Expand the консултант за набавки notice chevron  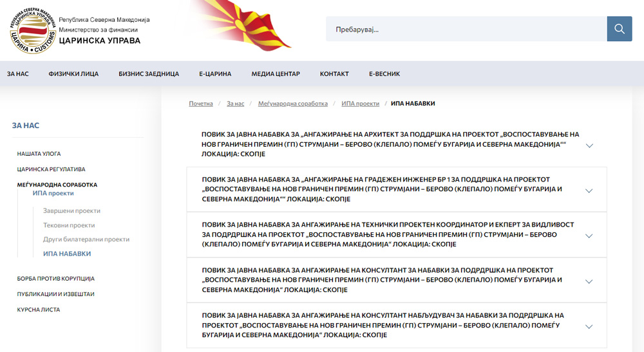[x=589, y=281]
